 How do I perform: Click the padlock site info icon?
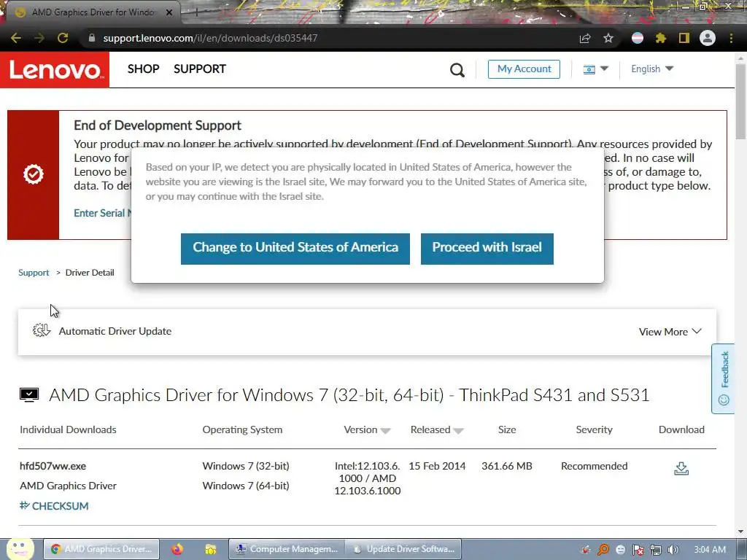92,38
